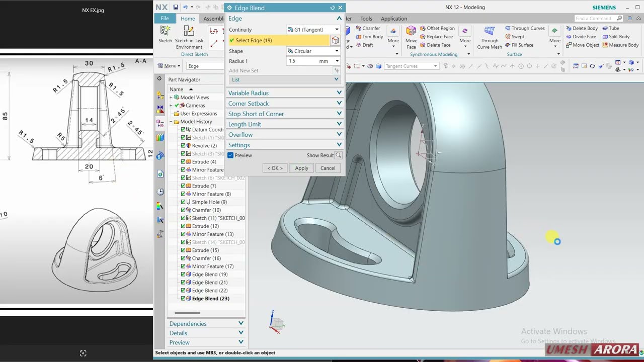Image resolution: width=644 pixels, height=362 pixels.
Task: Click the Find a Command search box
Action: 598,18
